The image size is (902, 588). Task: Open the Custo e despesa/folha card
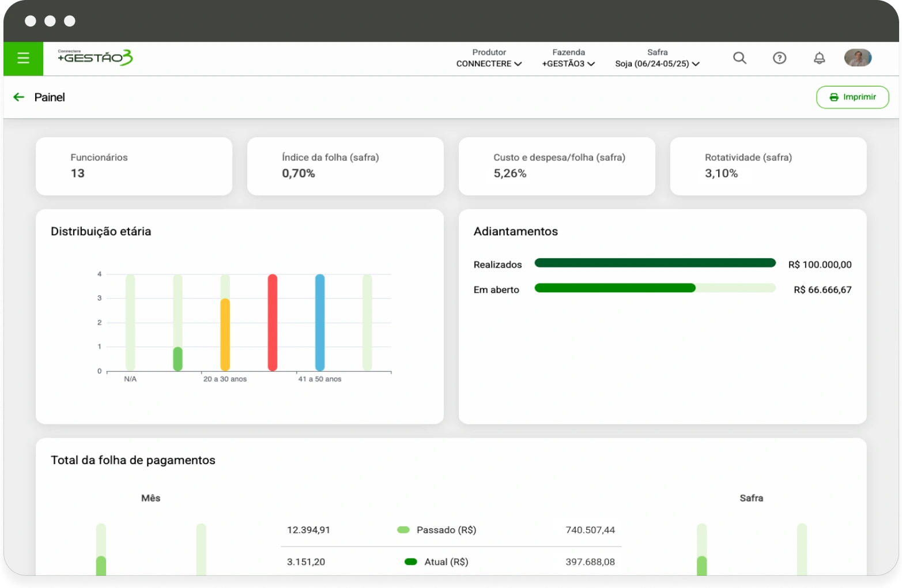coord(557,166)
